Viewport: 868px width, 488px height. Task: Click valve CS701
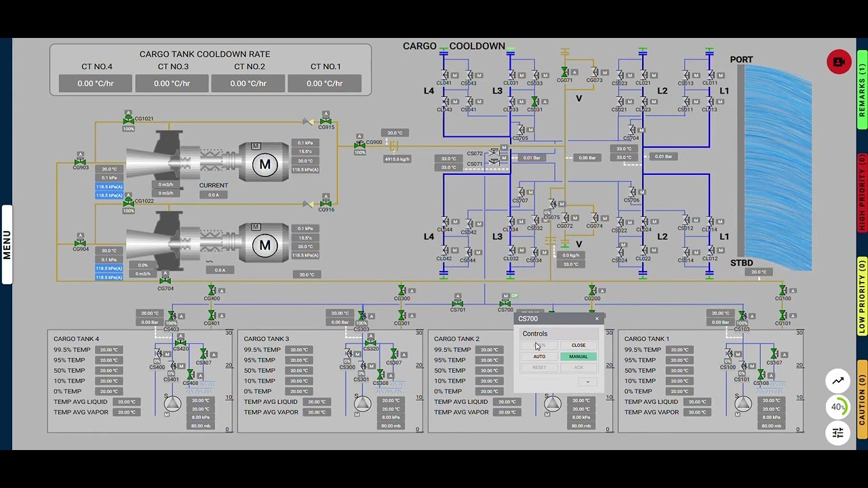click(458, 303)
